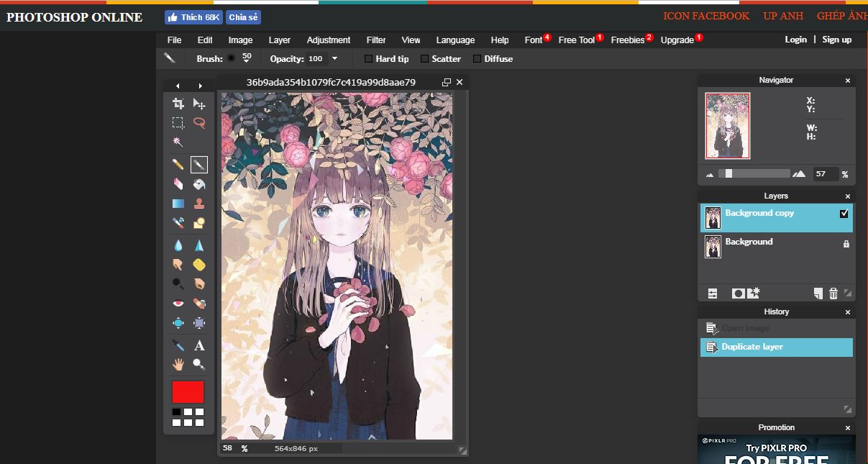The height and width of the screenshot is (464, 868).
Task: Select the Open image history step
Action: pos(745,329)
